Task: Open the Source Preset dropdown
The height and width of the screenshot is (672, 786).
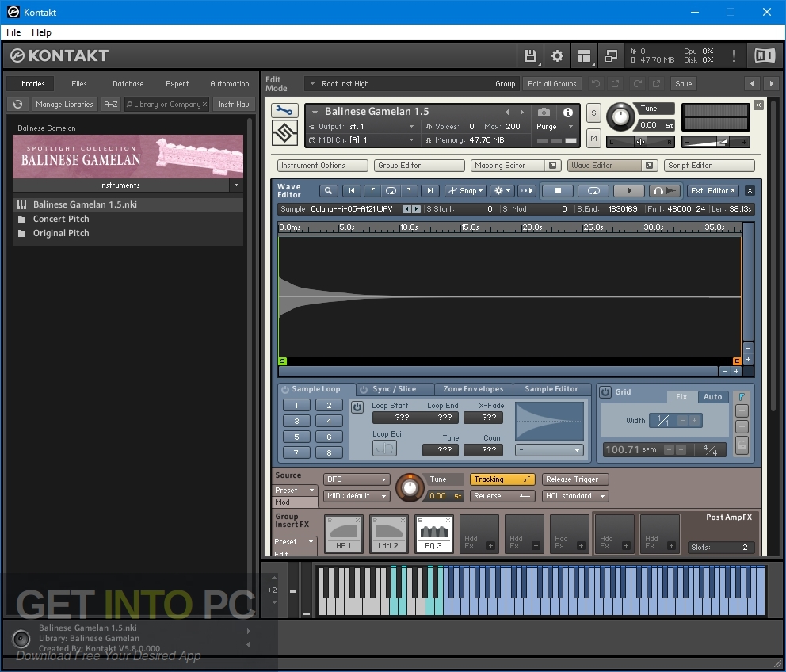Action: coord(295,491)
